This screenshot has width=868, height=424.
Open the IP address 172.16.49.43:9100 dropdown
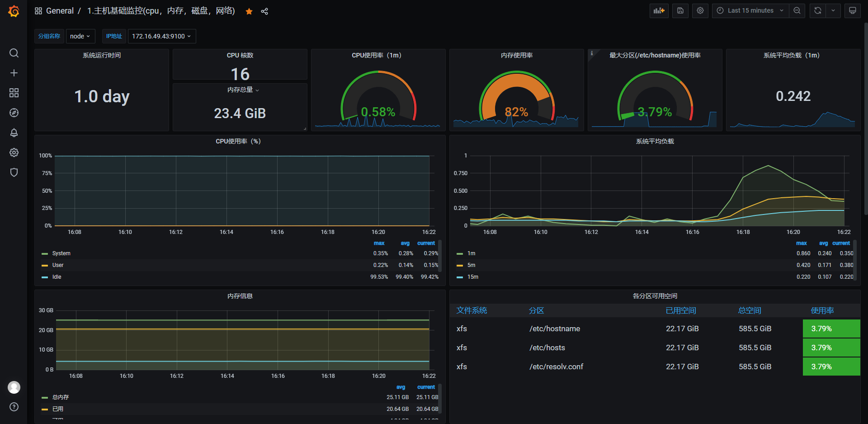(x=162, y=36)
